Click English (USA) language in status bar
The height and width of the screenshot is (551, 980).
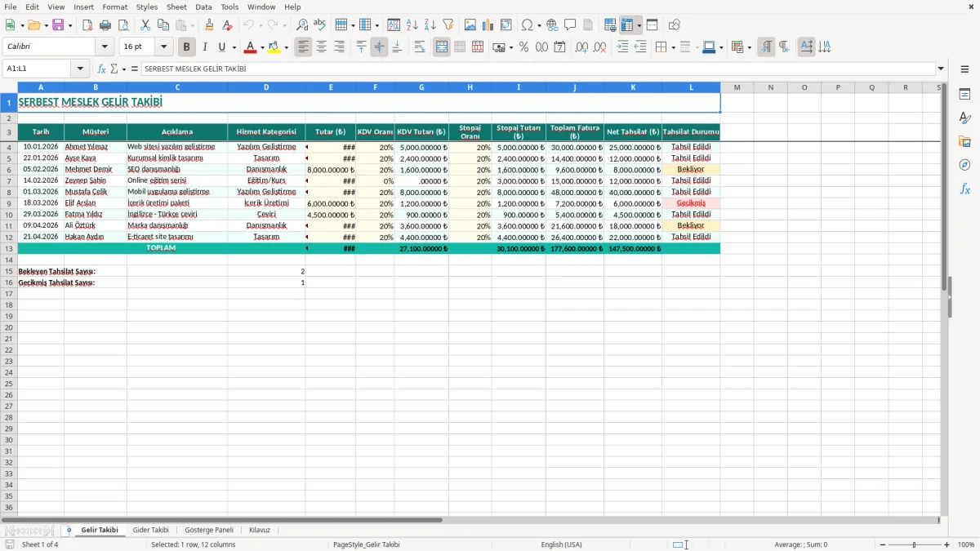pos(561,544)
